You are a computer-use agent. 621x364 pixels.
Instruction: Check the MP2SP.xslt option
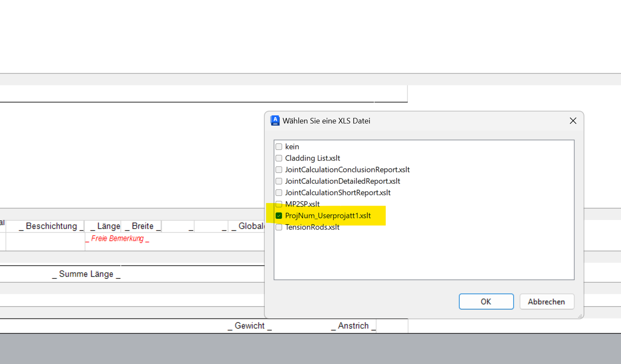pyautogui.click(x=279, y=204)
